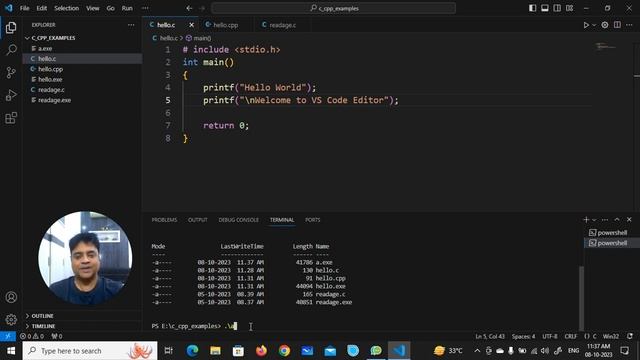Switch to the Ports panel tab

click(313, 220)
